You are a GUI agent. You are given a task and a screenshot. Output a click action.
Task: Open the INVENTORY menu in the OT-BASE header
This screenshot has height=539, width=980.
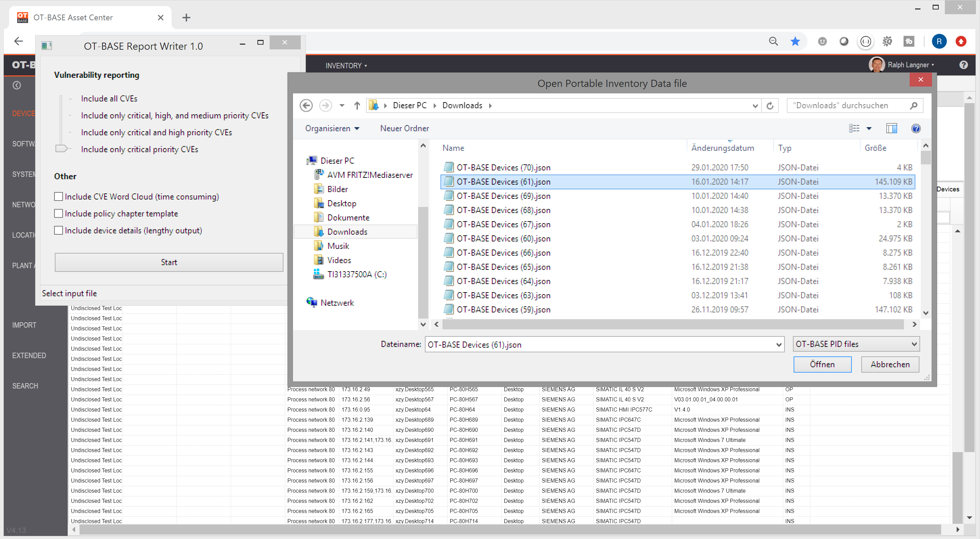[x=346, y=65]
